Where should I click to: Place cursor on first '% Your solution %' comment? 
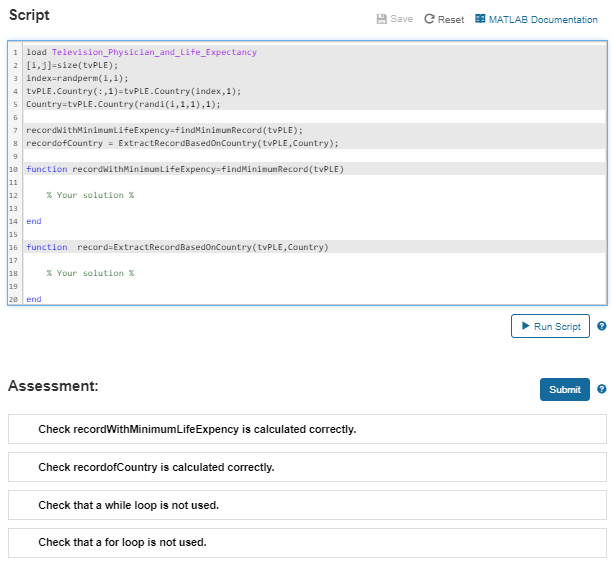point(90,195)
